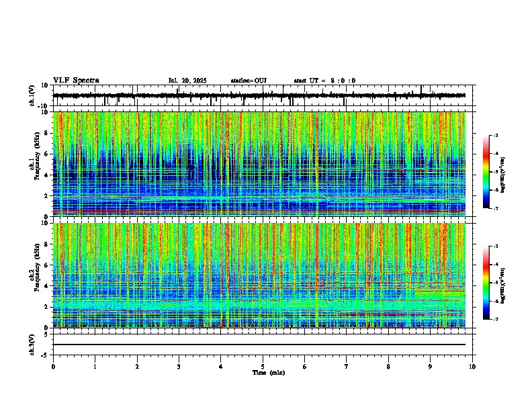Click the "-4" label on ch.1 color scale
This screenshot has height=411, width=532.
(495, 154)
